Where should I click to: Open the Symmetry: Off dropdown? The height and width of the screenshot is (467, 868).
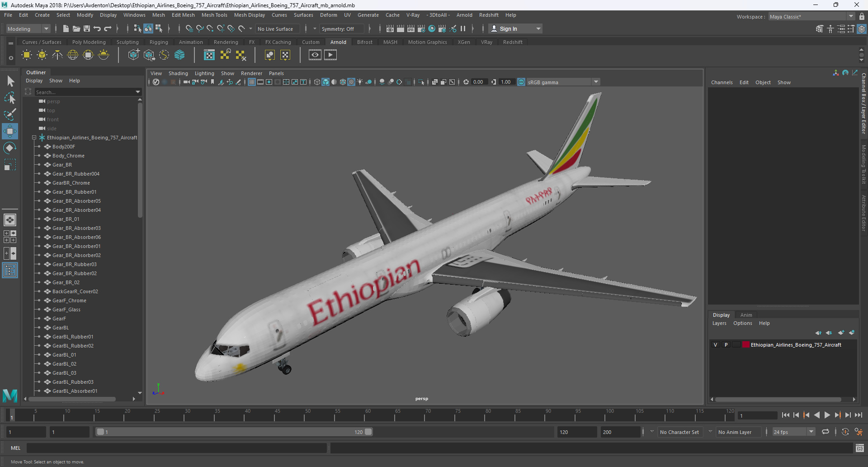(x=341, y=29)
